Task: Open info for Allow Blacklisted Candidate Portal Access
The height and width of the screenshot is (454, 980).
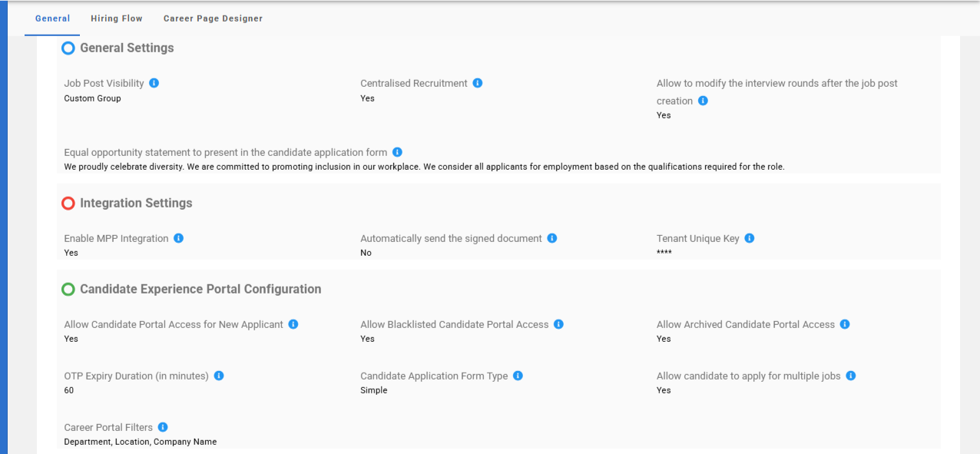Action: pyautogui.click(x=559, y=324)
